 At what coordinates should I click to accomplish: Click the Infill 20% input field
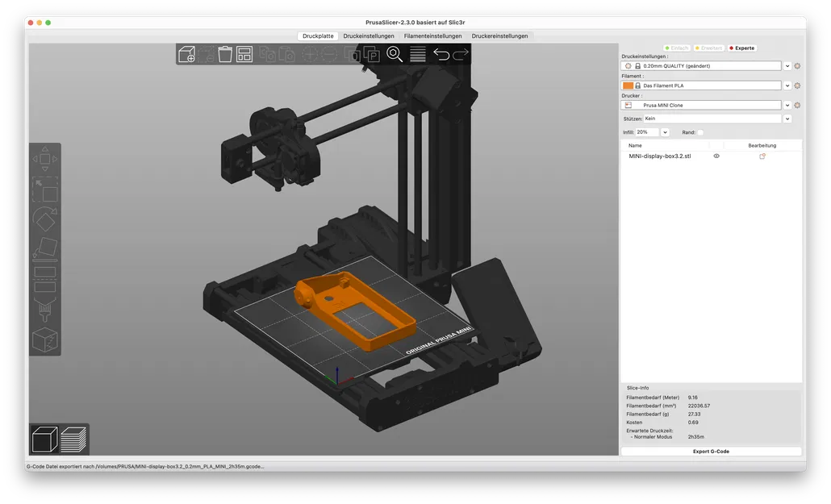pyautogui.click(x=647, y=132)
